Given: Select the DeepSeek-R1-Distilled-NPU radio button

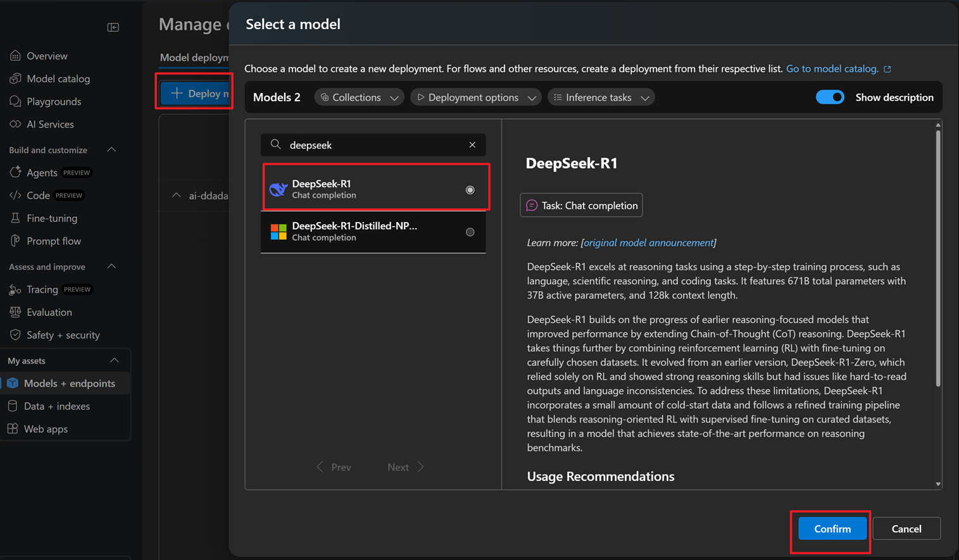Looking at the screenshot, I should 470,232.
